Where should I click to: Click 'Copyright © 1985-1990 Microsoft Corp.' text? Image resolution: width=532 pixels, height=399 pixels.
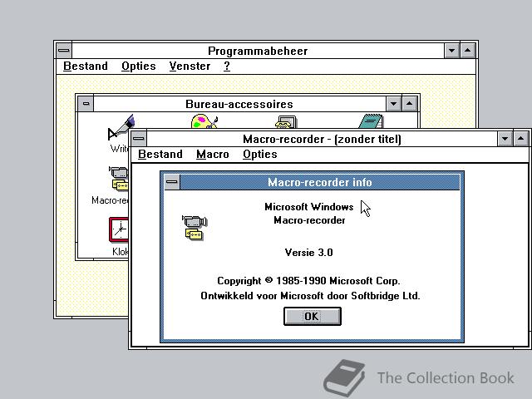pos(308,281)
